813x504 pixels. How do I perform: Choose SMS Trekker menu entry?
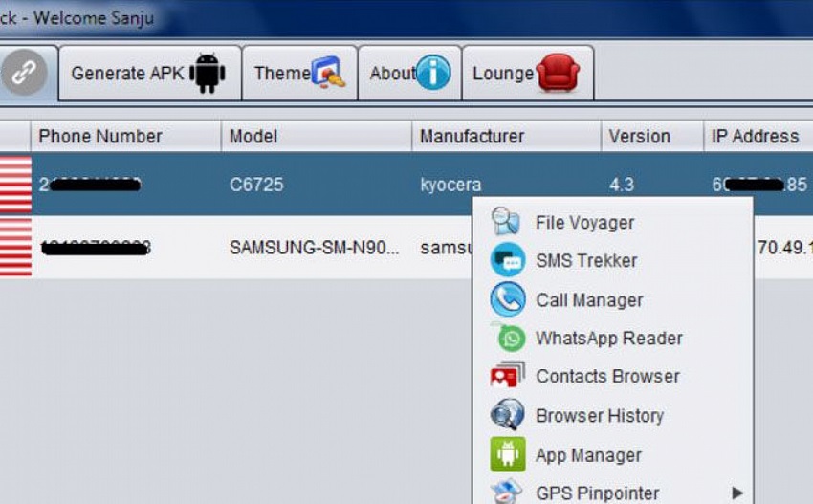(x=613, y=260)
